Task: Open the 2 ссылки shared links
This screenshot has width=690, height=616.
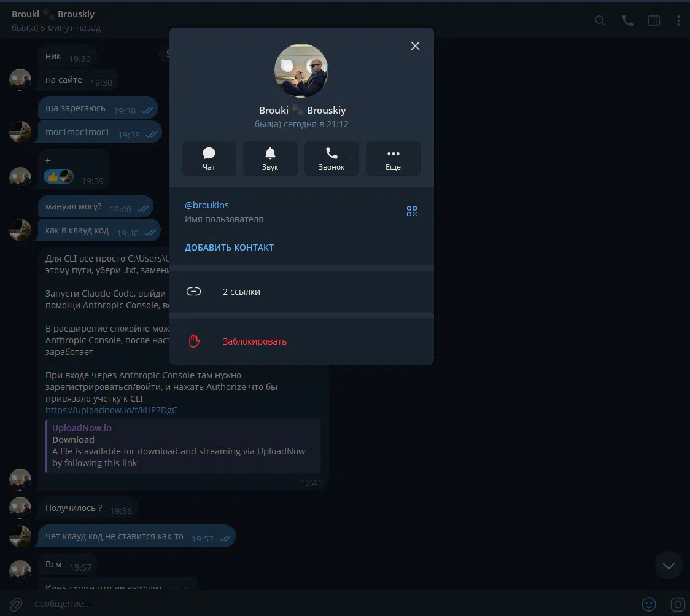Action: (x=241, y=292)
